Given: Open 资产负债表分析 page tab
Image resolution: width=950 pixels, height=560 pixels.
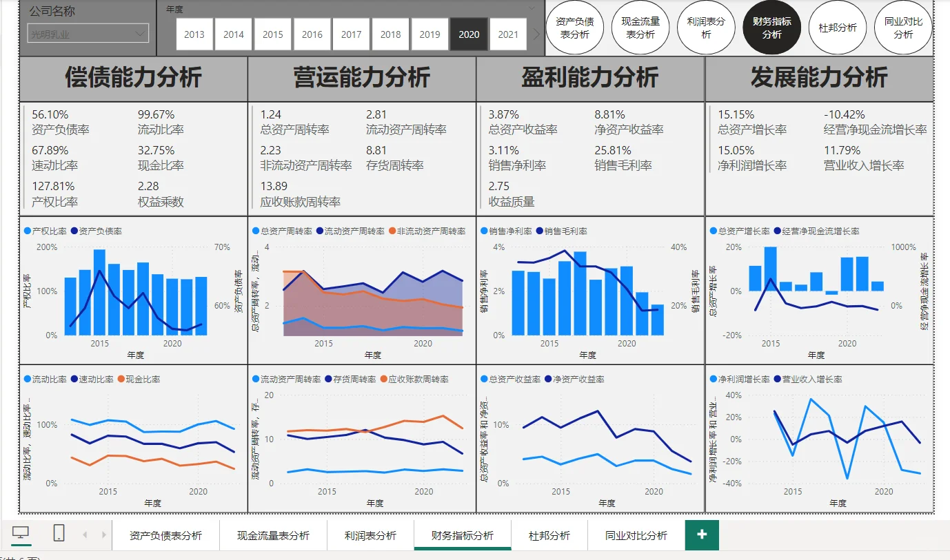Looking at the screenshot, I should (166, 535).
